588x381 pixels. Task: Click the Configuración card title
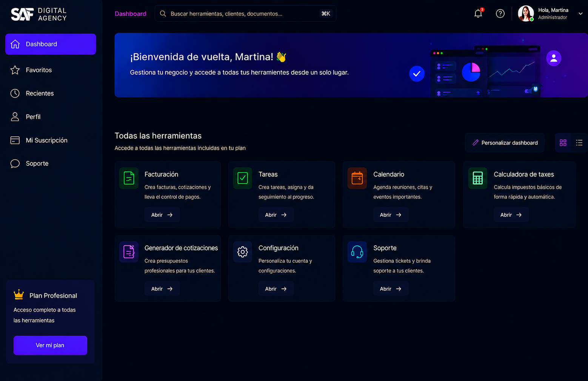tap(279, 248)
